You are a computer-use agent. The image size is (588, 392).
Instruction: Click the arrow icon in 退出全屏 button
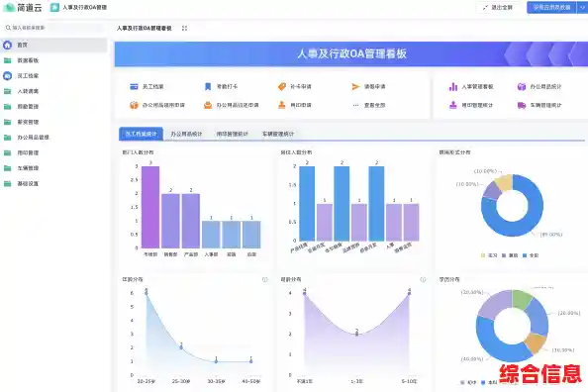point(486,8)
